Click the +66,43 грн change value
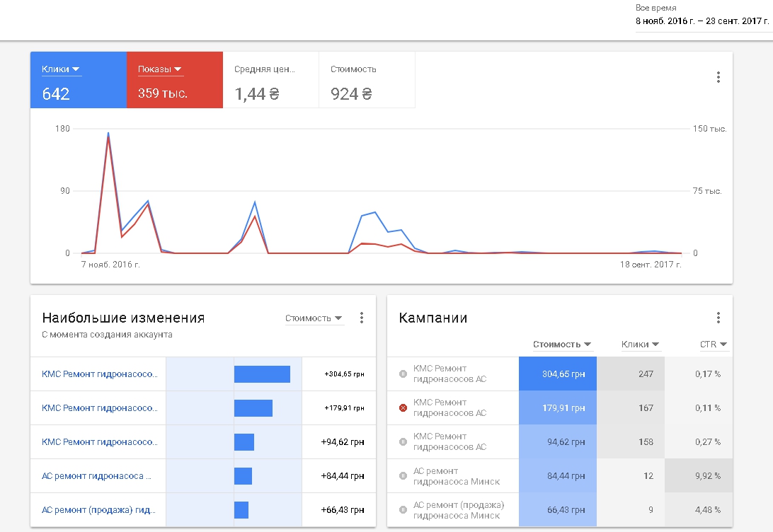Screen dimensions: 773x532 pyautogui.click(x=343, y=510)
